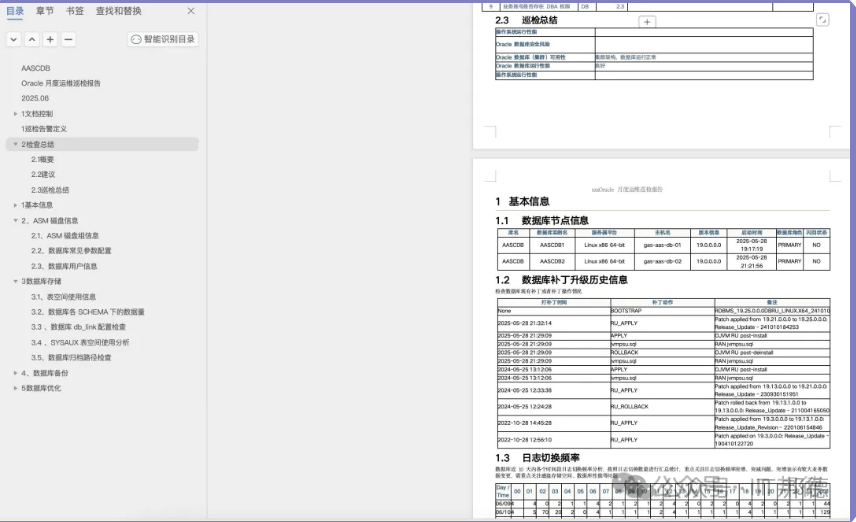Screen dimensions: 856x522
Task: Click the 智能识别目录 button
Action: [163, 39]
